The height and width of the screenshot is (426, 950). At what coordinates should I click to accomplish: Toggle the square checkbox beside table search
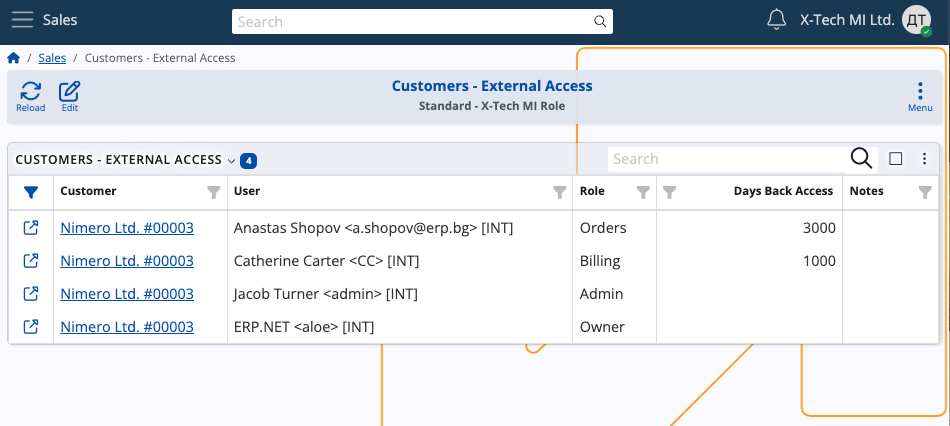pyautogui.click(x=895, y=159)
